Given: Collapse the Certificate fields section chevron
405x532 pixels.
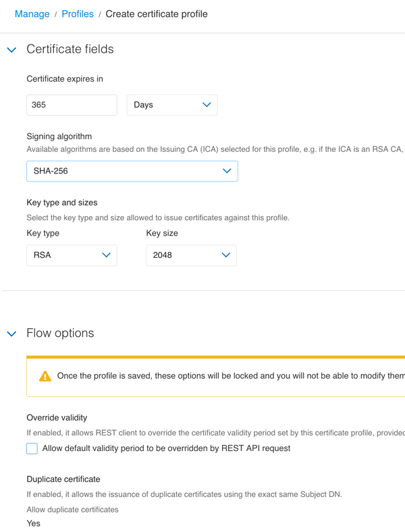Looking at the screenshot, I should click(x=12, y=50).
